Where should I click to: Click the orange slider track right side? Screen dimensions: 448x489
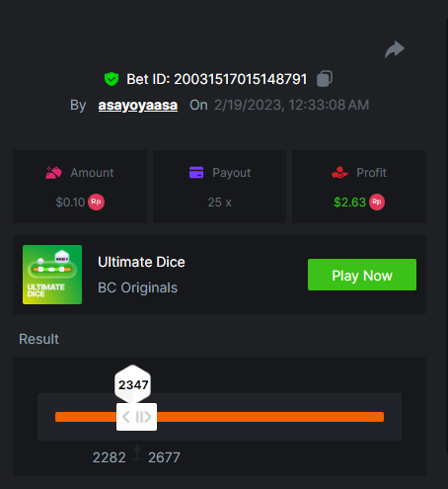click(x=270, y=417)
